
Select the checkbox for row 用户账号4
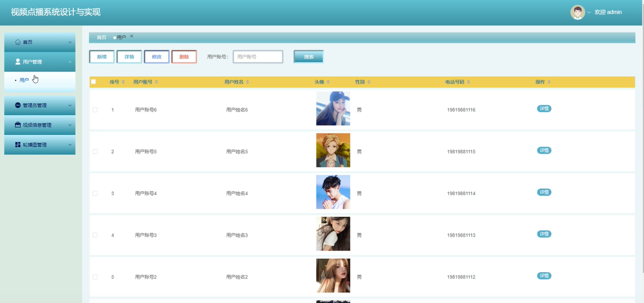pos(95,193)
